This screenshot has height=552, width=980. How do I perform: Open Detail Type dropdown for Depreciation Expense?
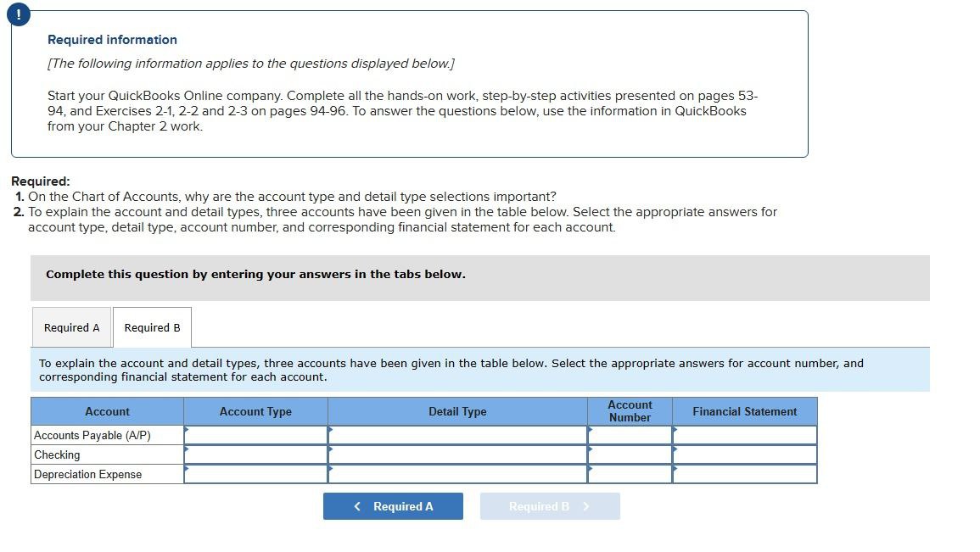tap(457, 474)
